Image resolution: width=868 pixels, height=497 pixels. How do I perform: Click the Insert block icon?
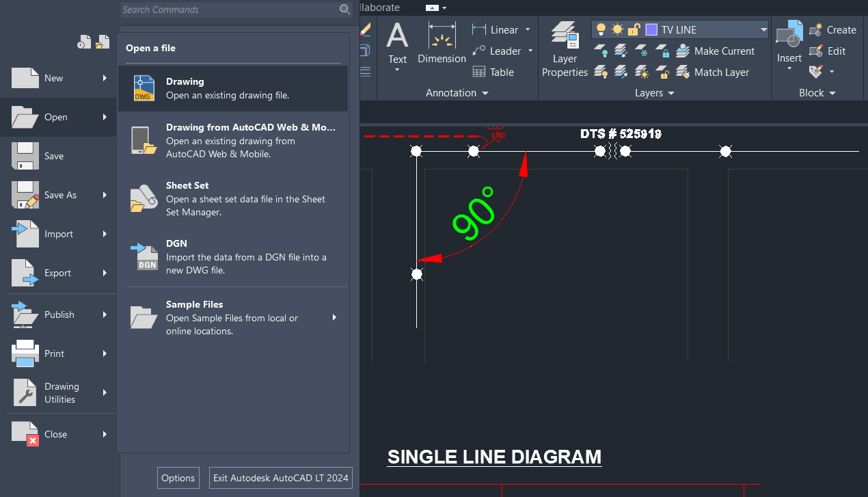tap(789, 36)
